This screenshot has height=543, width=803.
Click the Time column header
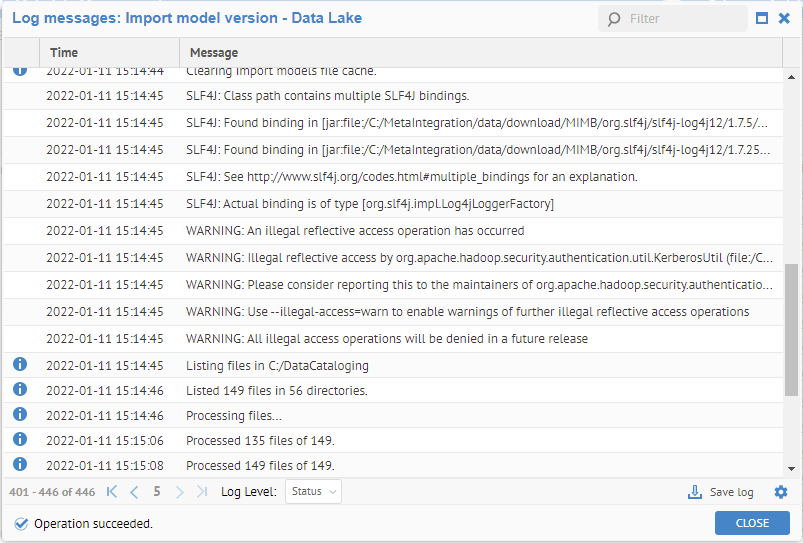click(x=64, y=53)
